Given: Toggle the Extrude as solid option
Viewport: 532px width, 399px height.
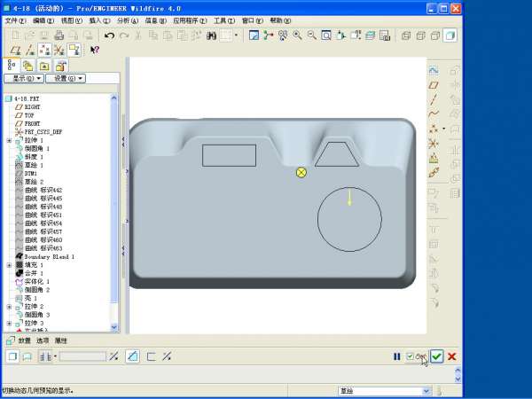Looking at the screenshot, I should 12,356.
